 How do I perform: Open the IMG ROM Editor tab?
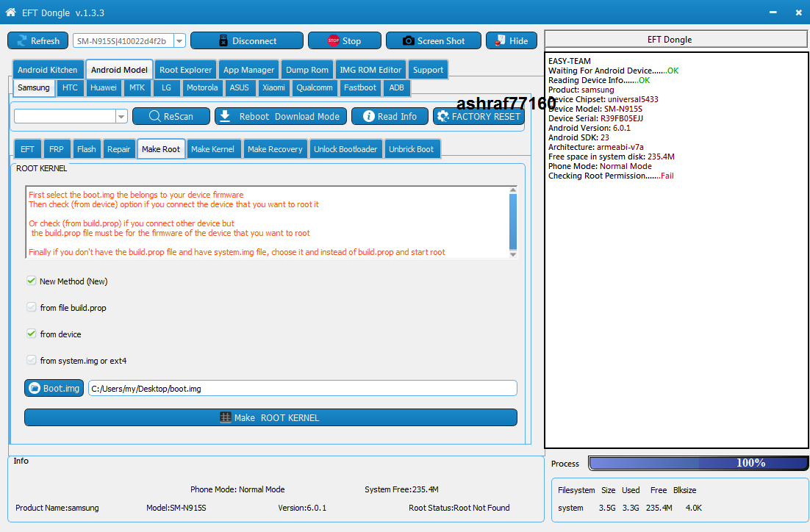(x=370, y=70)
